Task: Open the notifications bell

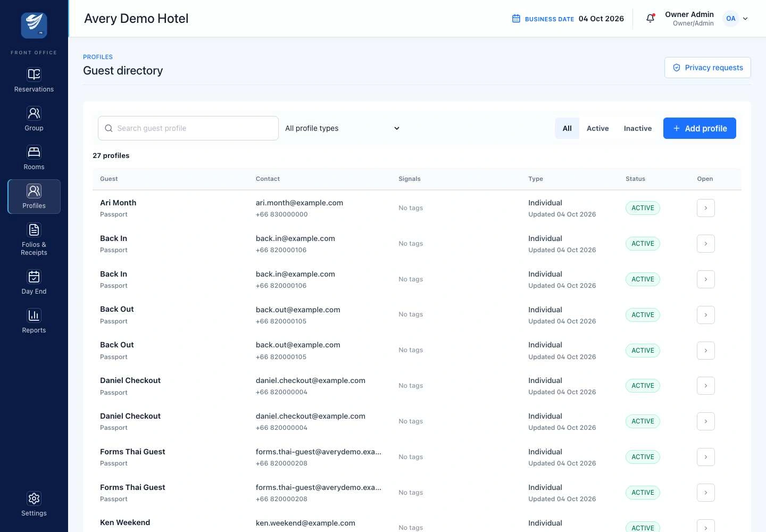Action: click(x=650, y=19)
